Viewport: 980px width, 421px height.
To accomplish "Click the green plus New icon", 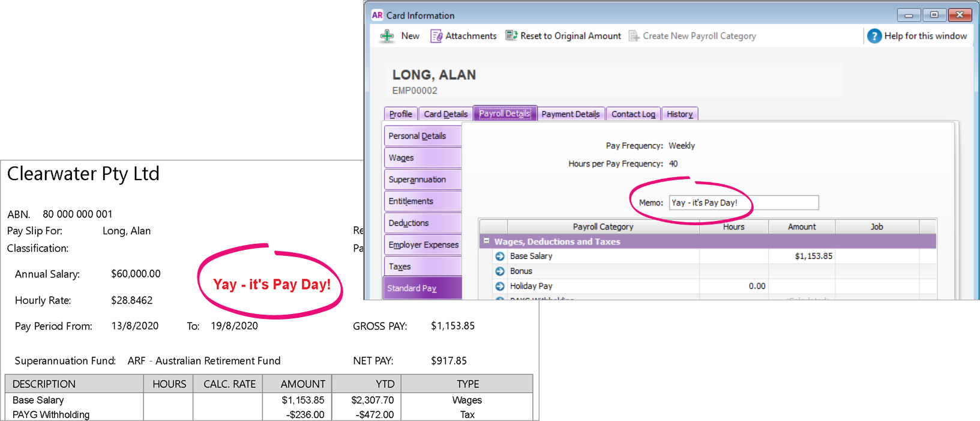I will point(387,36).
